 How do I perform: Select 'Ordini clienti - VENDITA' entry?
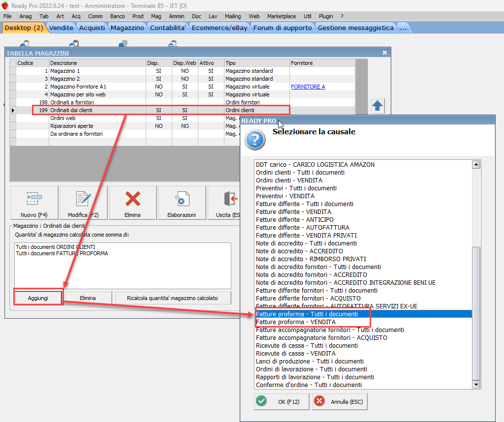[x=363, y=180]
